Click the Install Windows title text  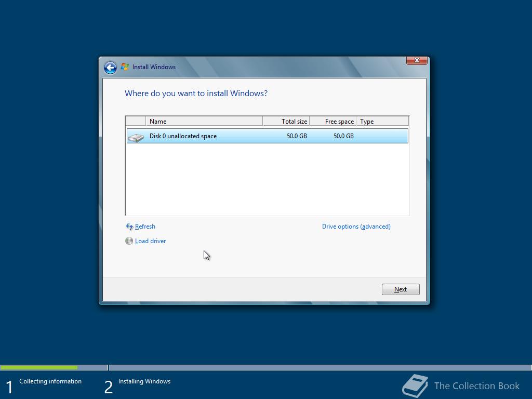pos(154,67)
